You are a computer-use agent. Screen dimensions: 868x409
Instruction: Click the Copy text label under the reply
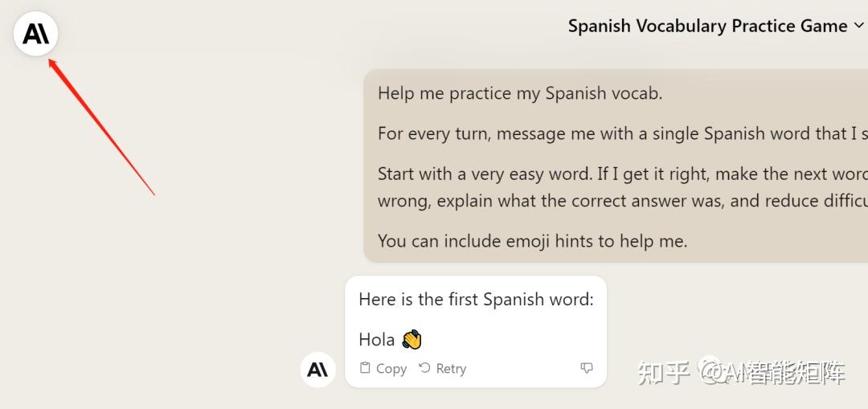click(x=391, y=369)
